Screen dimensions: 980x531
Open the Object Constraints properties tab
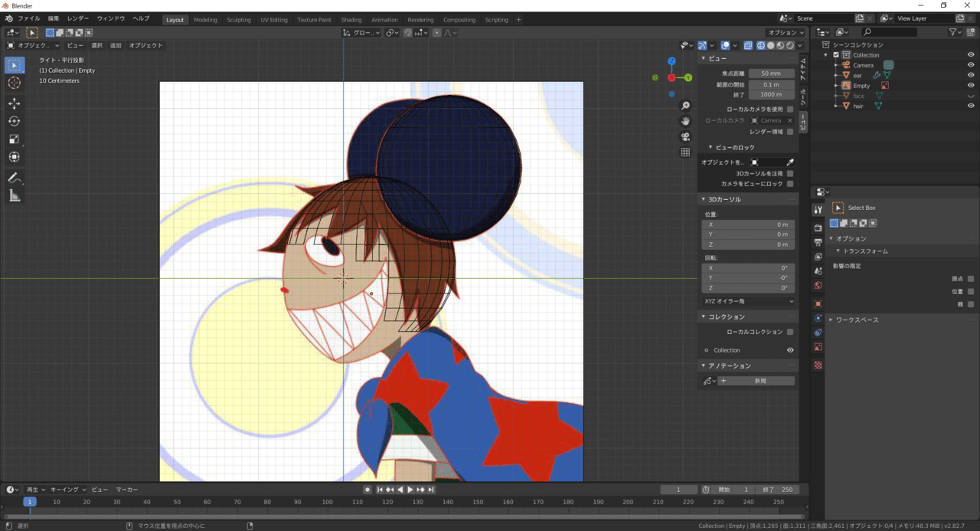[818, 333]
